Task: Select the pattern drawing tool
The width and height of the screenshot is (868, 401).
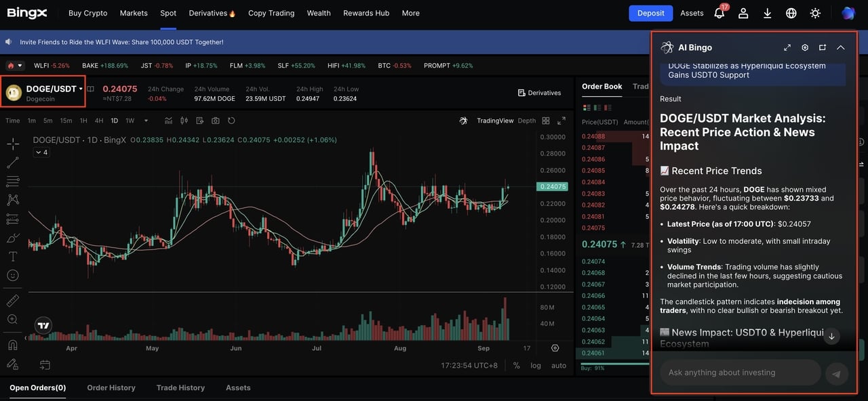Action: click(12, 200)
